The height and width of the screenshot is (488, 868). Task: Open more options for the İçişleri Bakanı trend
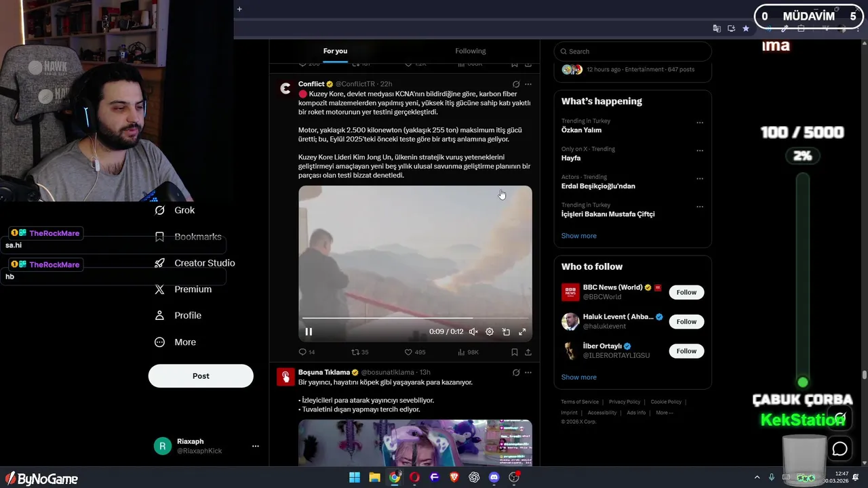pos(700,207)
